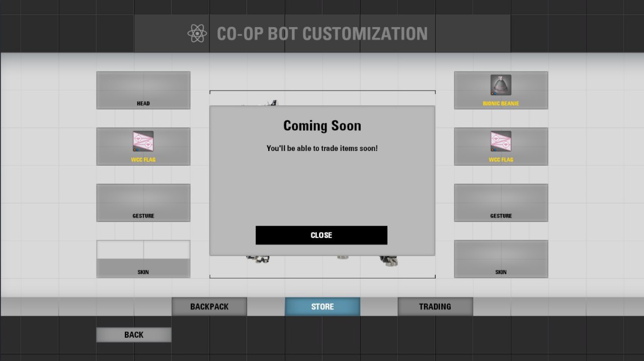This screenshot has height=361, width=644.
Task: Open the Trading tab
Action: tap(435, 307)
